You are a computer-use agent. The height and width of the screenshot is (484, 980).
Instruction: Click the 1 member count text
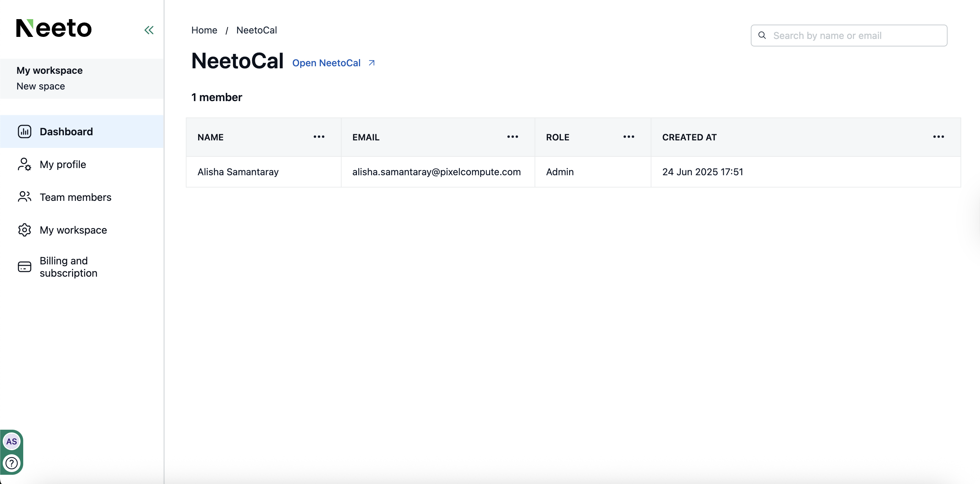[x=217, y=97]
